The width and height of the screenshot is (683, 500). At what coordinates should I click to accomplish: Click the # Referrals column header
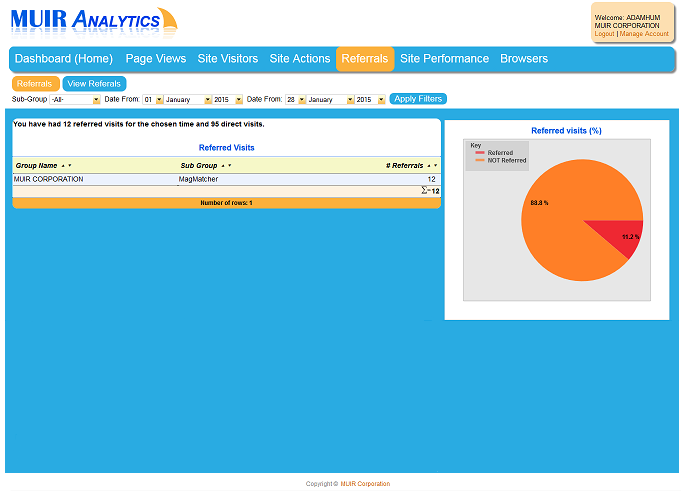click(405, 166)
